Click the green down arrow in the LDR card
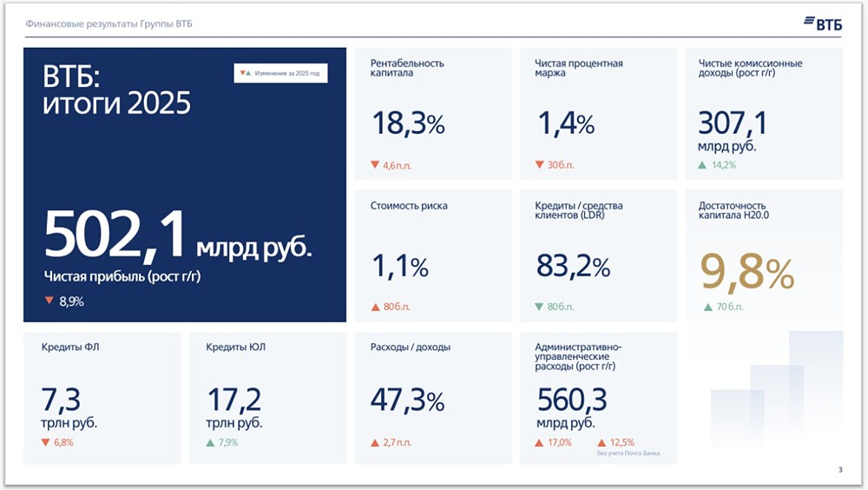 point(539,307)
